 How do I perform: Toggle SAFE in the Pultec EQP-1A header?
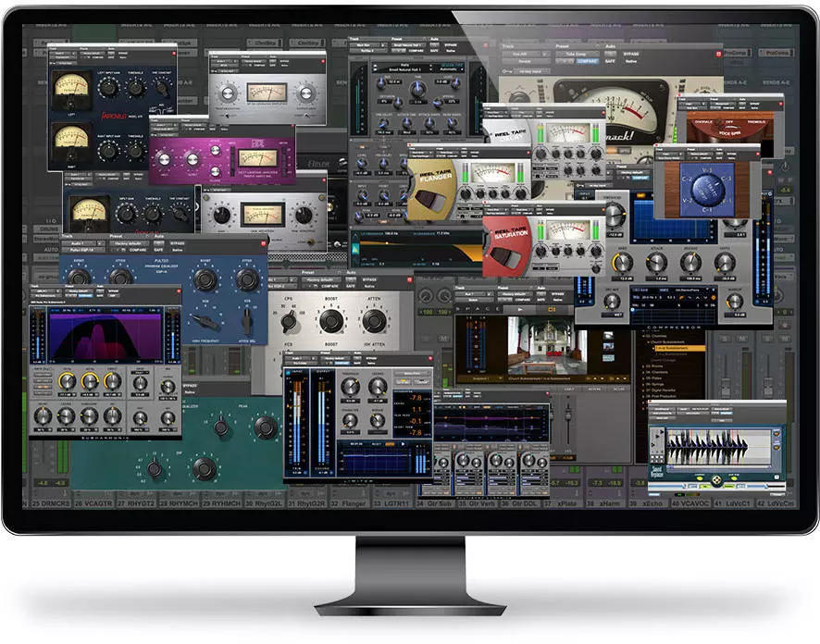point(158,250)
